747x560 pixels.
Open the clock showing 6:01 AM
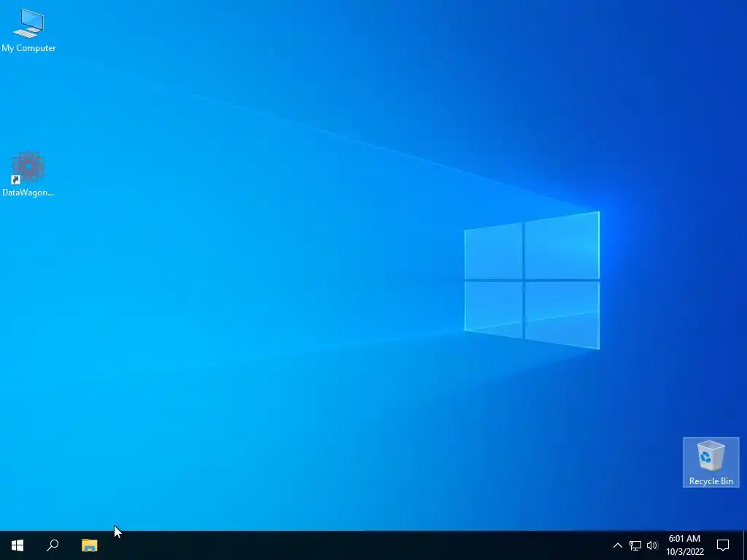click(x=684, y=545)
